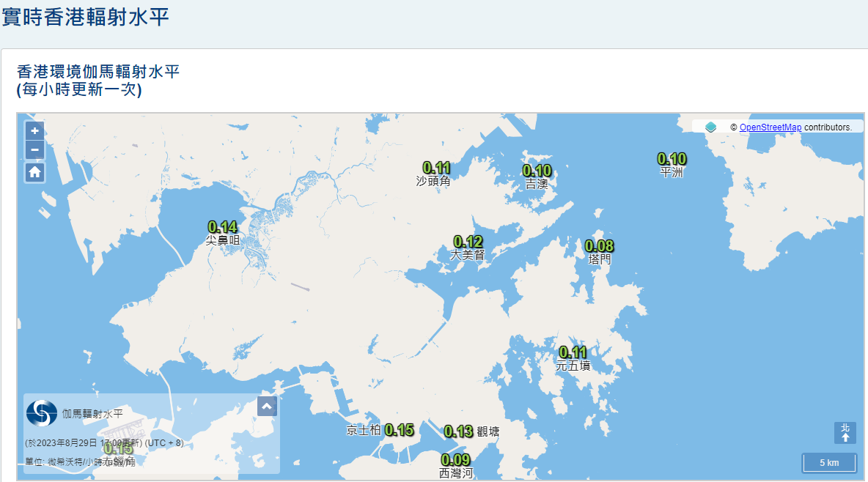Open the OpenStreetMap link
This screenshot has height=482, width=868.
coord(770,127)
